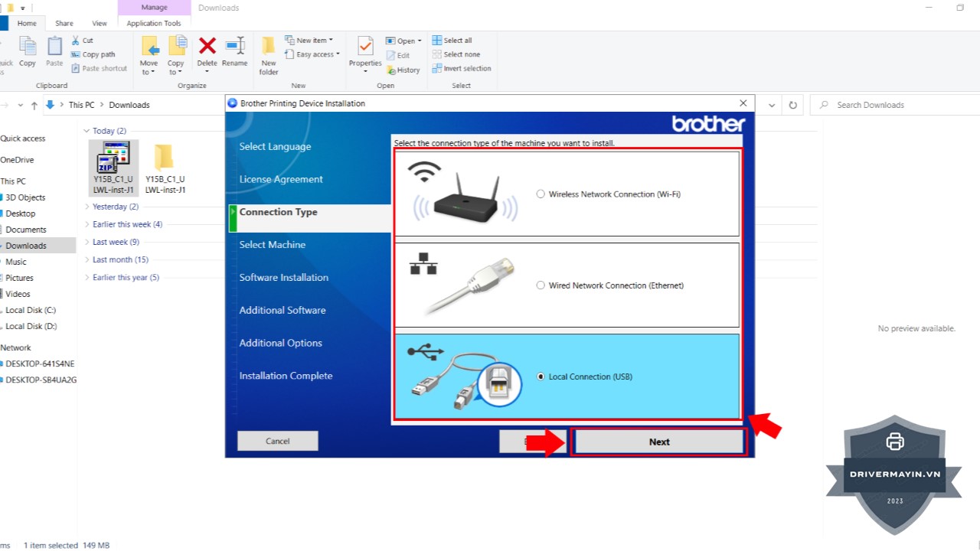
Task: Select Wireless Network Connection (Wi-Fi) radio
Action: coord(541,194)
